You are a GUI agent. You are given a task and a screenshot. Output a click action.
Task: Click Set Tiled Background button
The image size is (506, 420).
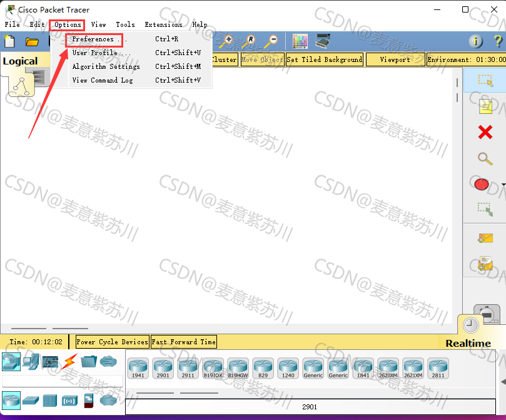click(x=325, y=59)
